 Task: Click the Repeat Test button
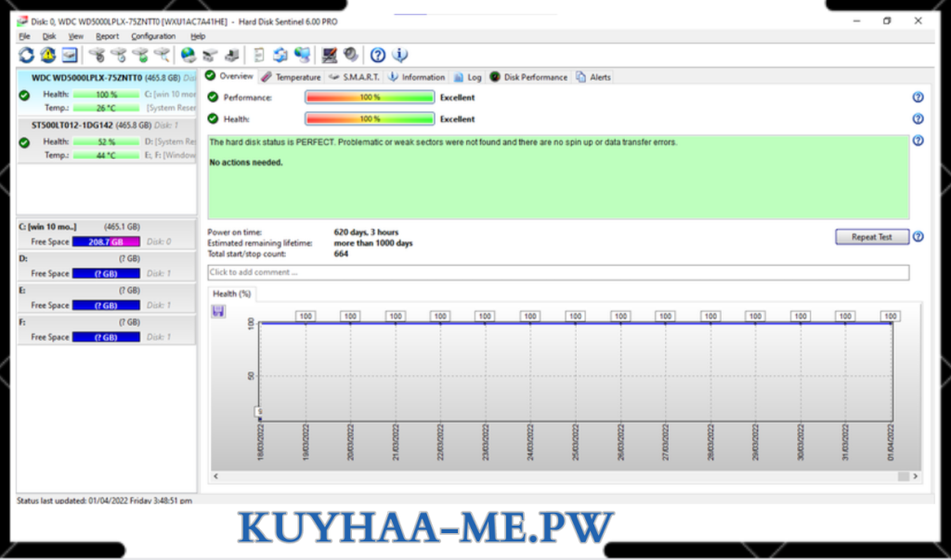click(872, 237)
